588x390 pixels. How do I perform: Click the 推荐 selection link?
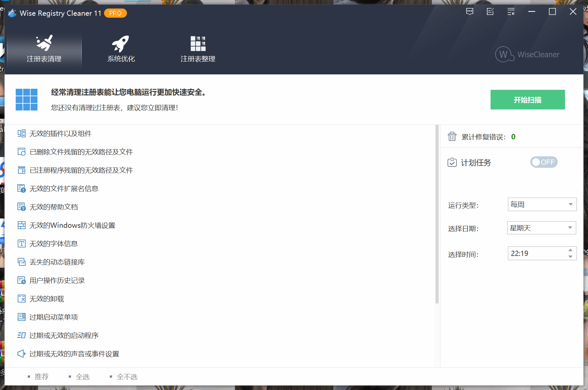pos(41,377)
